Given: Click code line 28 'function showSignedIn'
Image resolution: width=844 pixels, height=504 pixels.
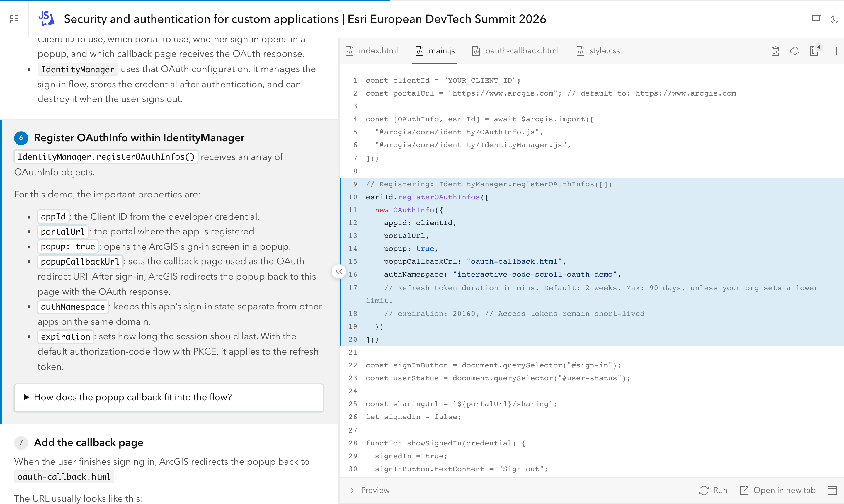Looking at the screenshot, I should 445,443.
